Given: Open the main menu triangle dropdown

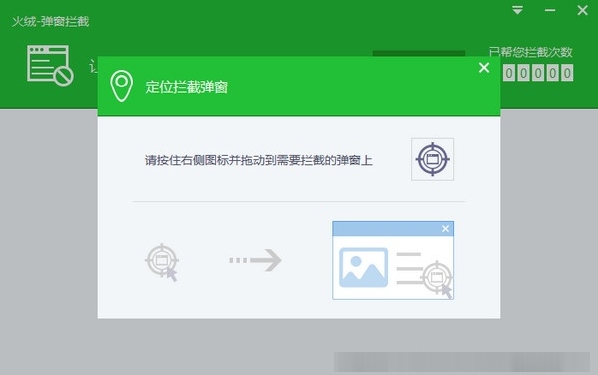Looking at the screenshot, I should coord(517,10).
